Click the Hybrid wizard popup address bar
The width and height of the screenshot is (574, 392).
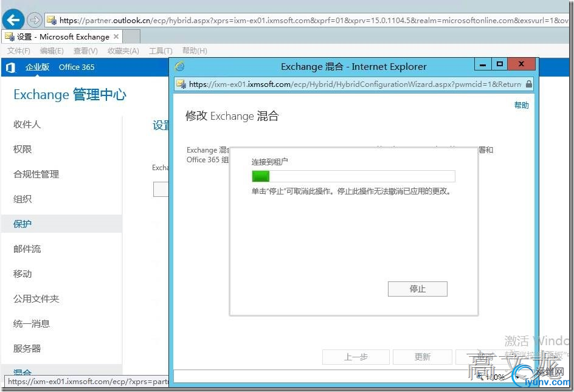pyautogui.click(x=354, y=84)
